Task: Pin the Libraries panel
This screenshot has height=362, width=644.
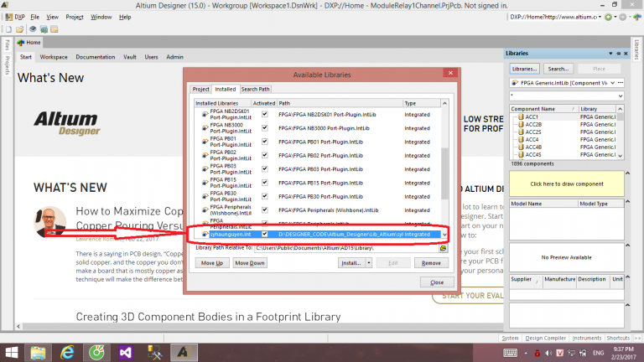Action: (619, 54)
